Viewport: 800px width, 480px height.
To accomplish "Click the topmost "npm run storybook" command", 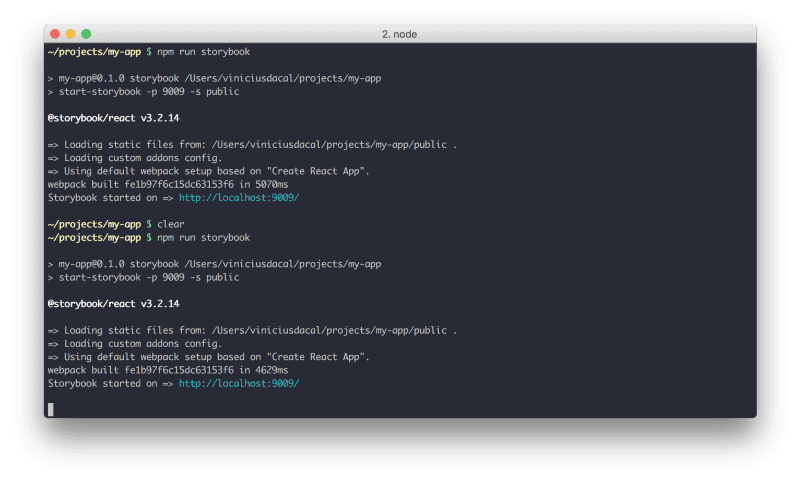I will coord(204,51).
